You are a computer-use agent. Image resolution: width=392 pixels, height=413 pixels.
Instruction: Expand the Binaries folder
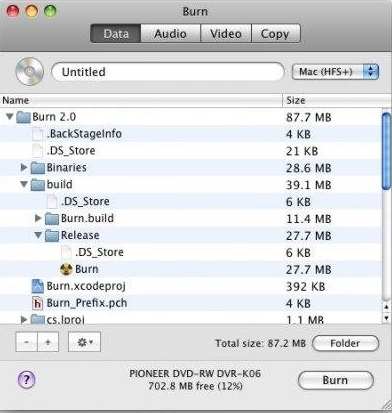24,167
